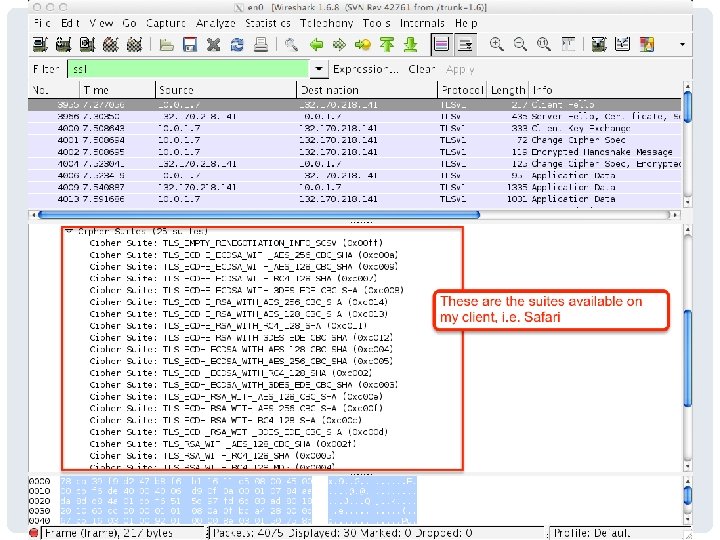Click the Expression... button

(x=366, y=69)
